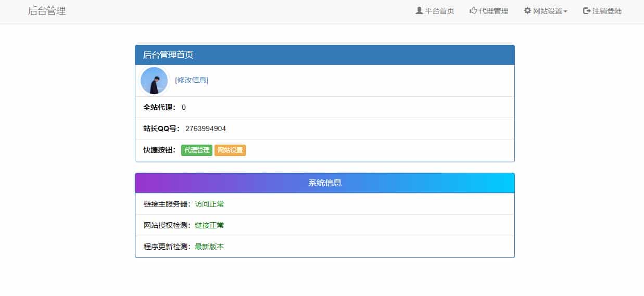The image size is (644, 296).
Task: Open the 平台首页 nav item
Action: (x=435, y=11)
